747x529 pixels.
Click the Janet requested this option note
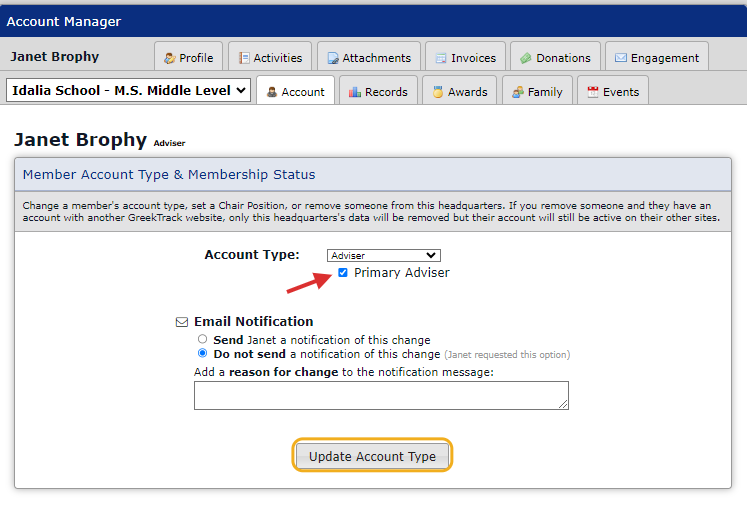[507, 355]
